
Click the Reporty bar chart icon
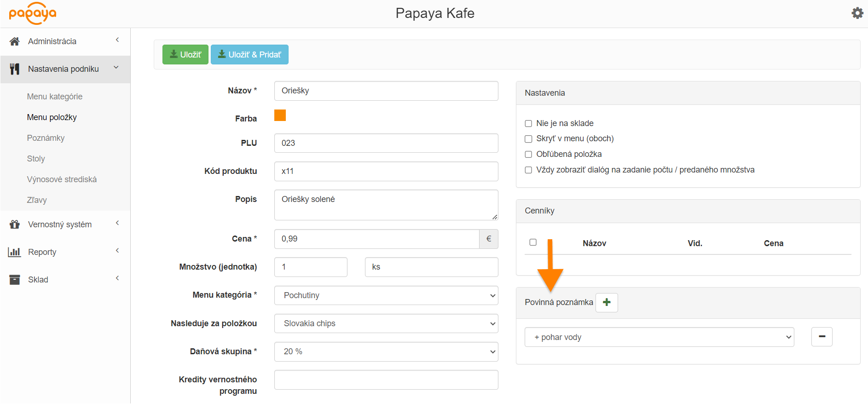[15, 252]
